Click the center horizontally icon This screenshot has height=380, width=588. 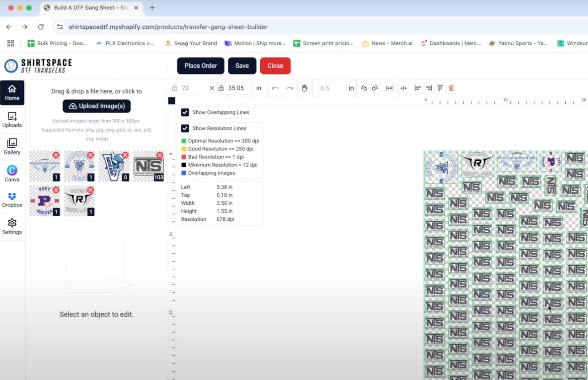pyautogui.click(x=404, y=88)
